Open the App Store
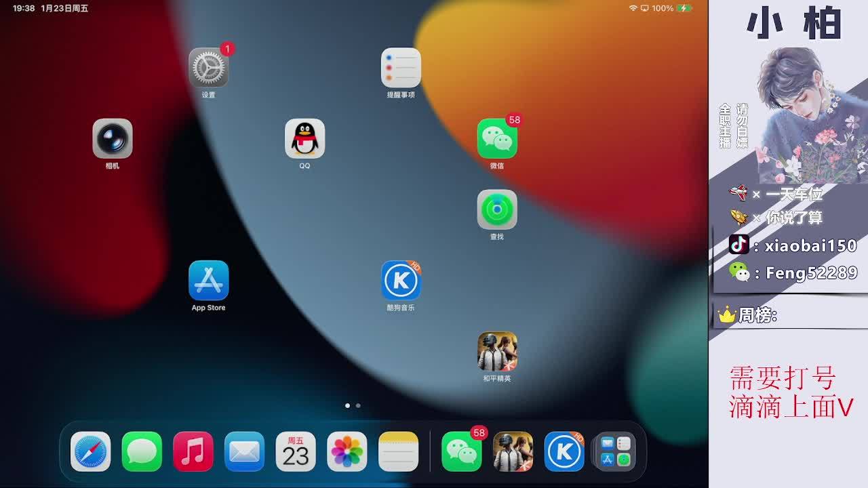This screenshot has width=868, height=488. pos(208,281)
